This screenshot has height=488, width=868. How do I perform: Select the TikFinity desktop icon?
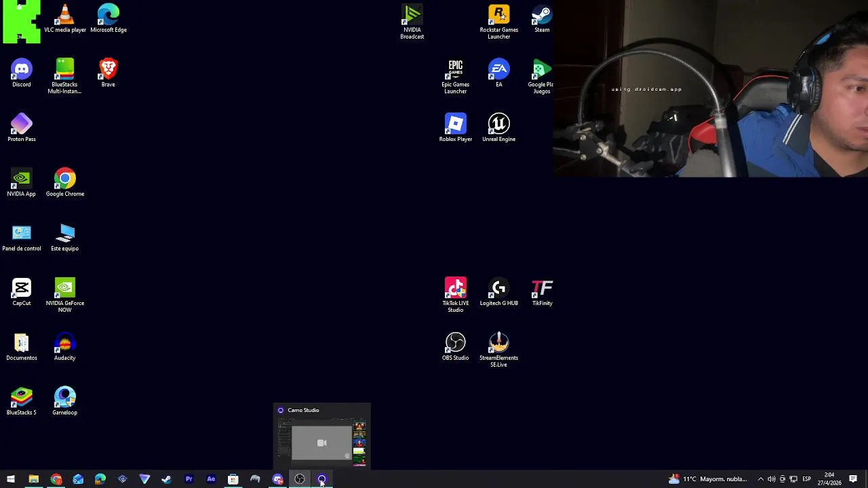pos(542,291)
